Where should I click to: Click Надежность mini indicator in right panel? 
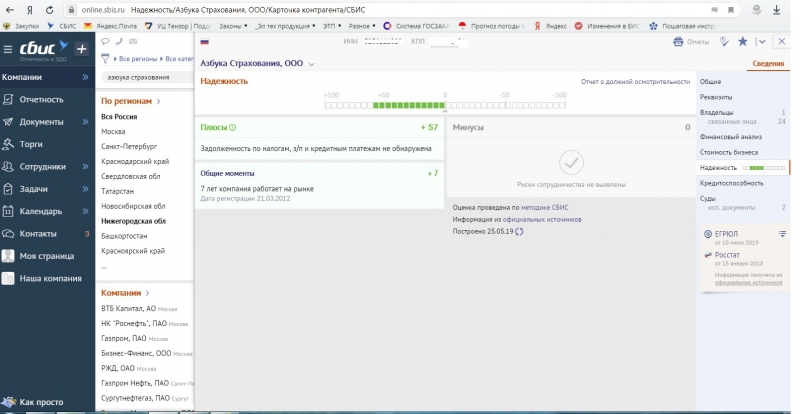pos(764,168)
